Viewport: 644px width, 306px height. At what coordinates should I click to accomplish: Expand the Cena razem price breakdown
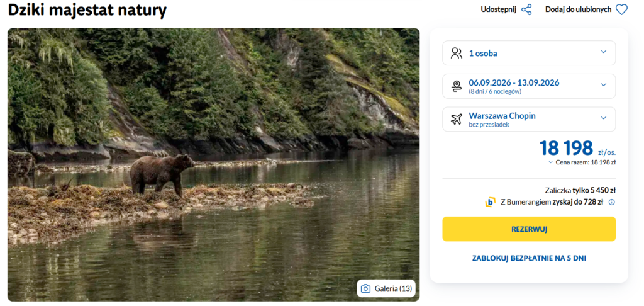point(551,162)
